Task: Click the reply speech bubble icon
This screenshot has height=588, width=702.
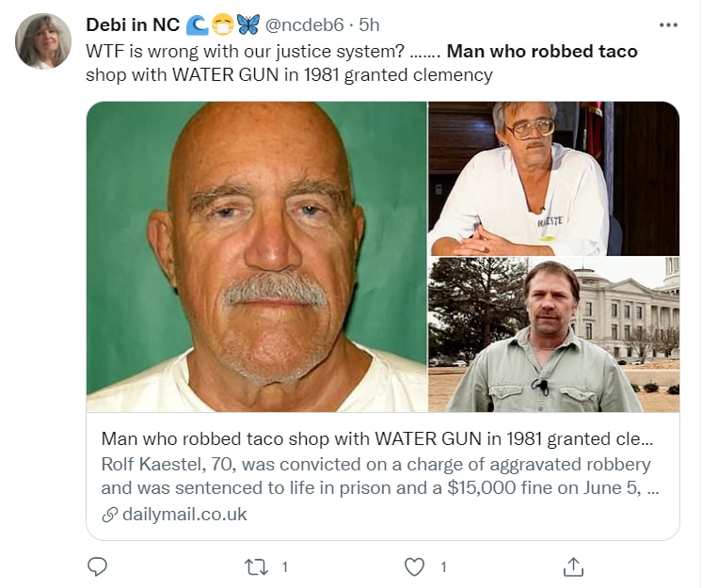Action: tap(97, 566)
